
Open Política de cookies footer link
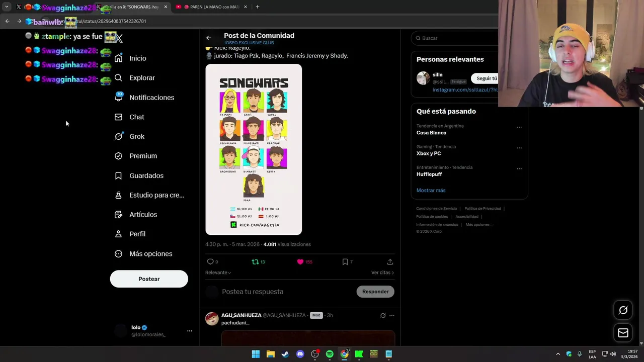(x=432, y=217)
